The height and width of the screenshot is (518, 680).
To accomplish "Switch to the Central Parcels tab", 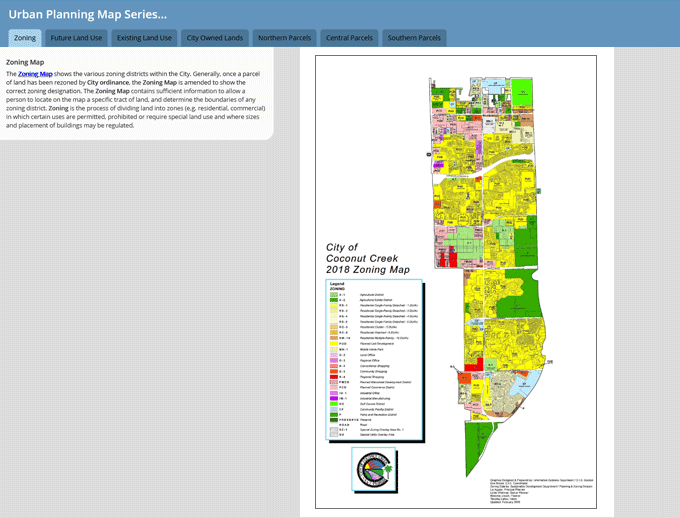I will click(349, 38).
